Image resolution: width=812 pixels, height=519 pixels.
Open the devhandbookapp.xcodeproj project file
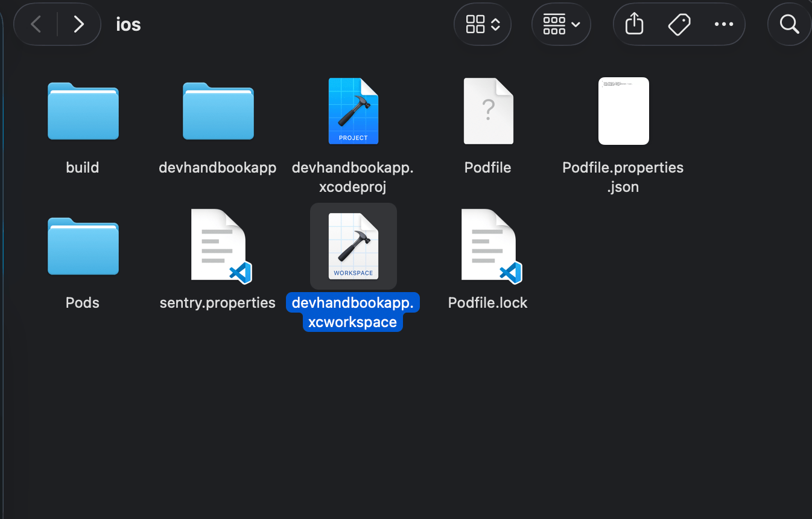click(353, 110)
